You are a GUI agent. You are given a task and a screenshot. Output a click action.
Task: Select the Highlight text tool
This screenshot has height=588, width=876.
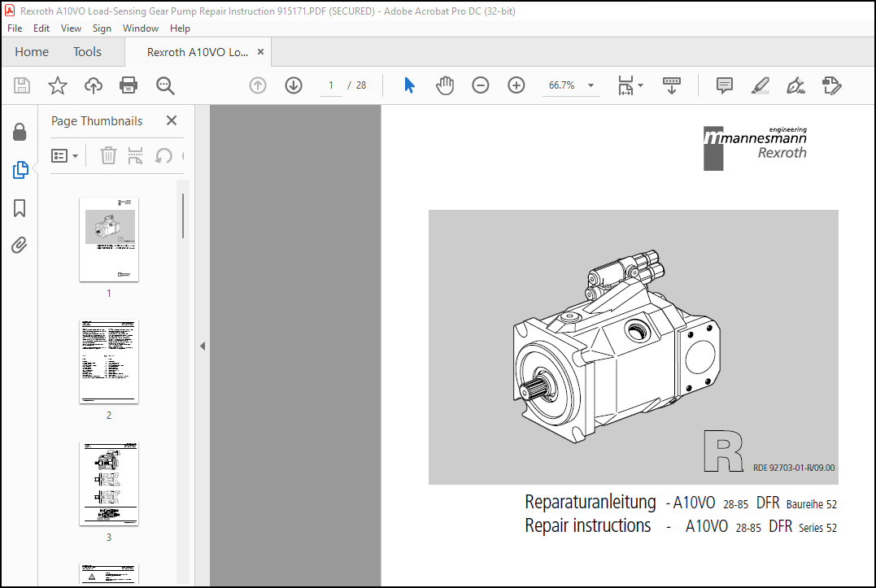[761, 85]
